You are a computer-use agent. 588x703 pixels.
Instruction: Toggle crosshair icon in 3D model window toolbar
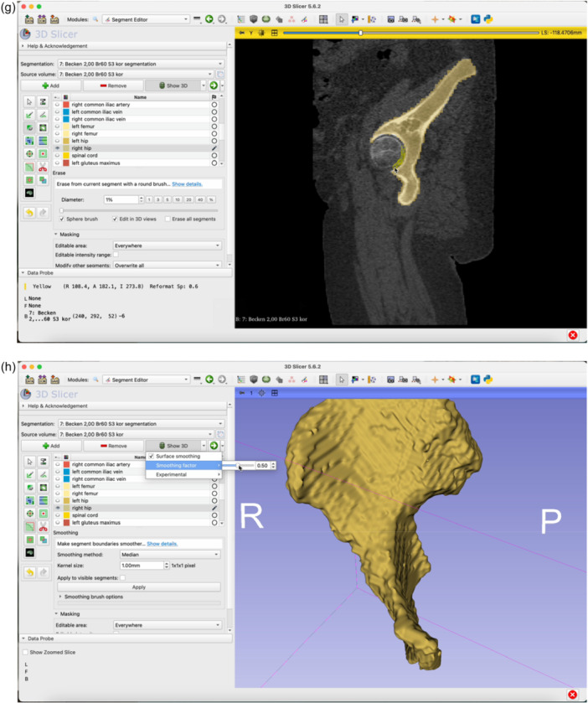(435, 380)
